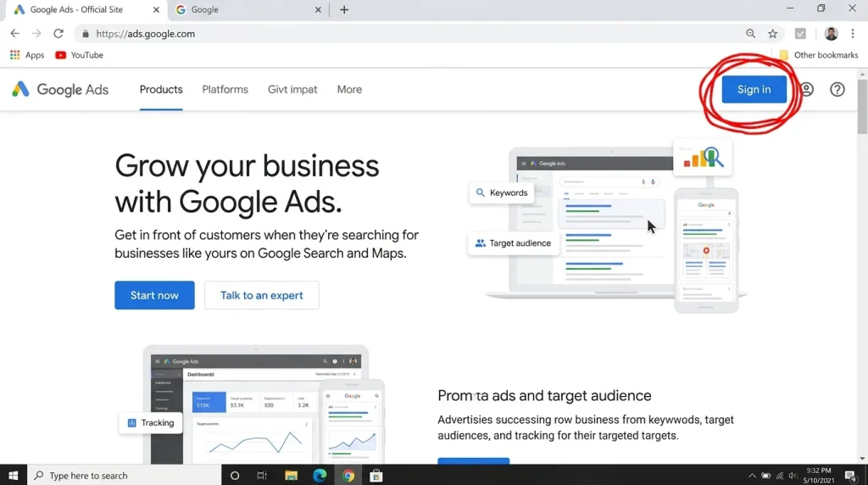Reload the current page
868x485 pixels.
pyautogui.click(x=58, y=34)
